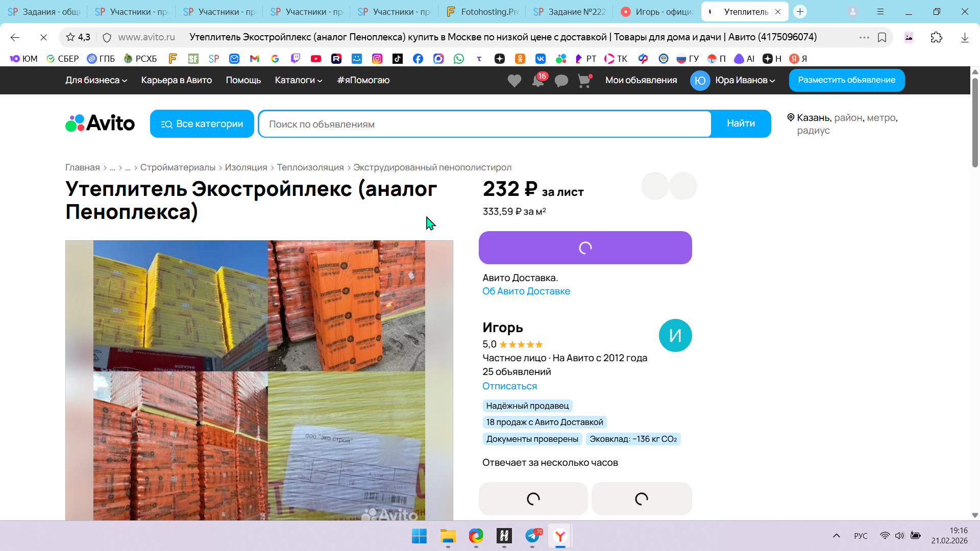Open the shopping cart icon
The image size is (980, 551).
click(584, 81)
